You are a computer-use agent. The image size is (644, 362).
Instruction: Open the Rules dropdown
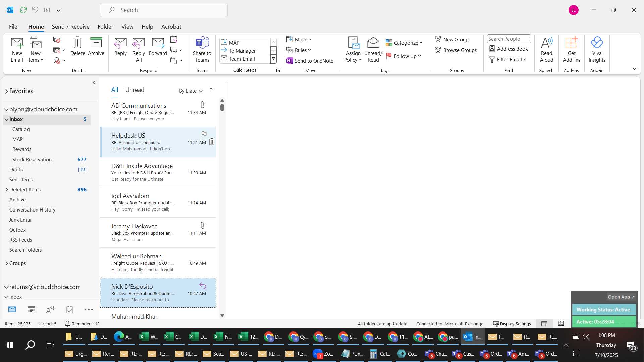299,50
